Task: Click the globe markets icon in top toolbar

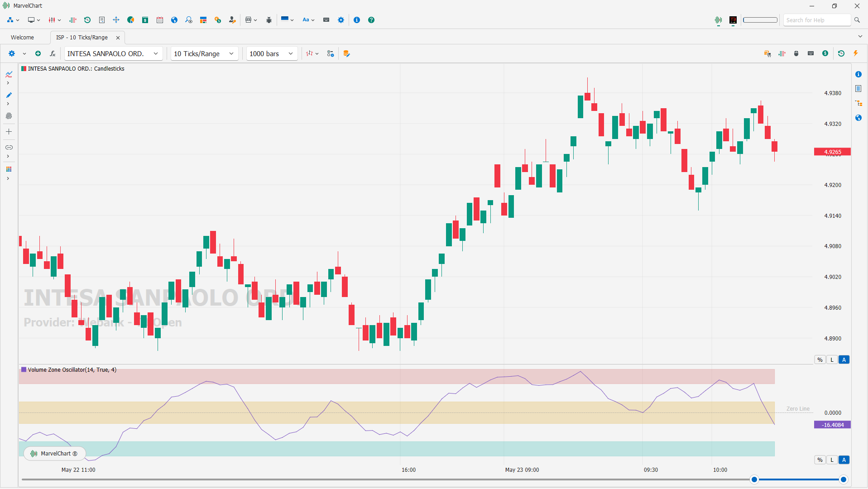Action: click(x=174, y=20)
